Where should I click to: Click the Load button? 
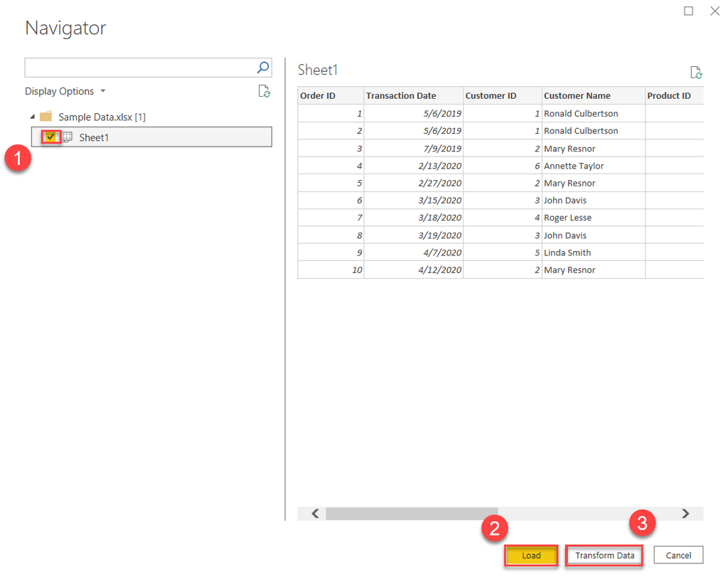(x=531, y=555)
